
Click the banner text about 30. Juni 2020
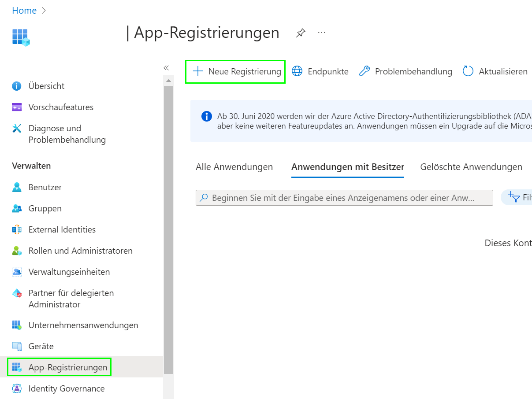tap(374, 121)
